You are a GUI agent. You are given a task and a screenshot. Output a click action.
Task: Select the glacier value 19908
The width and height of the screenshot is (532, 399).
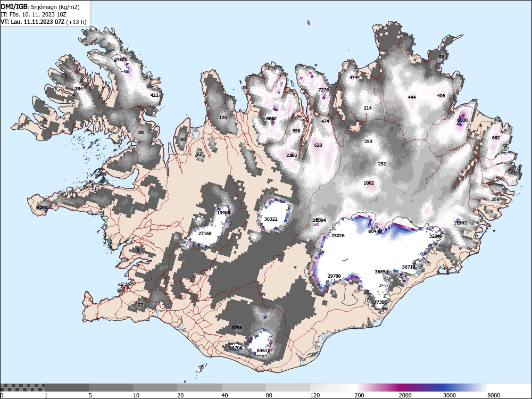click(223, 213)
